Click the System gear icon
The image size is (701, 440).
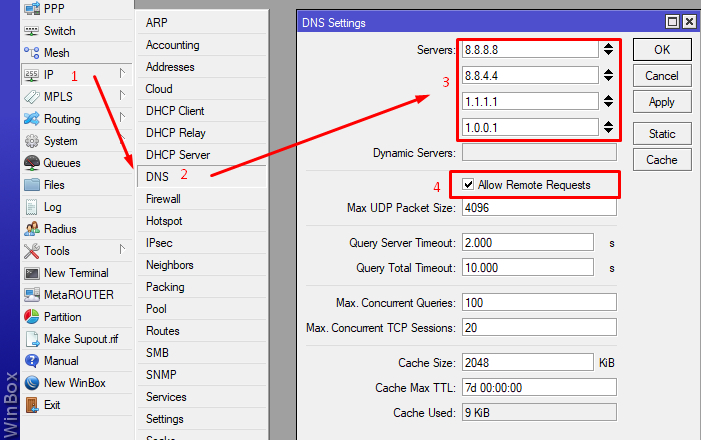(32, 141)
